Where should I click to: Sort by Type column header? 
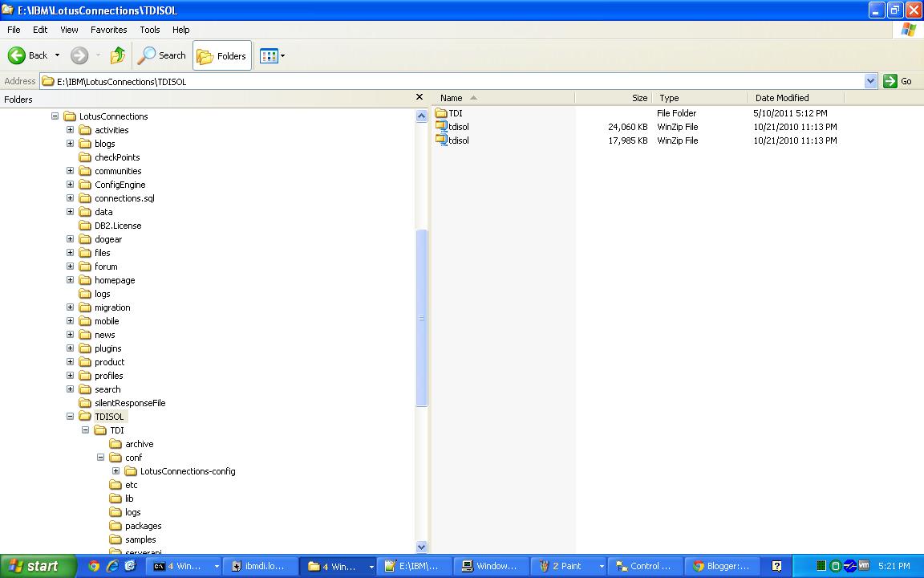[x=700, y=98]
